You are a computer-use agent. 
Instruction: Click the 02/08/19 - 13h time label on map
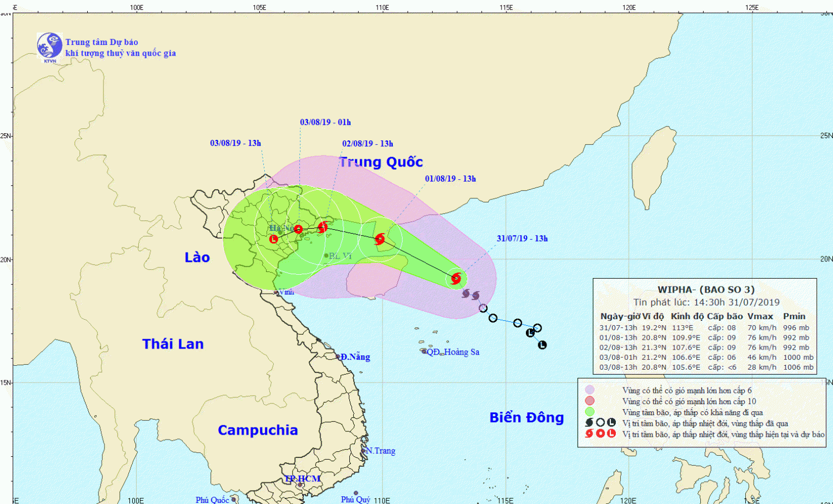coord(368,144)
